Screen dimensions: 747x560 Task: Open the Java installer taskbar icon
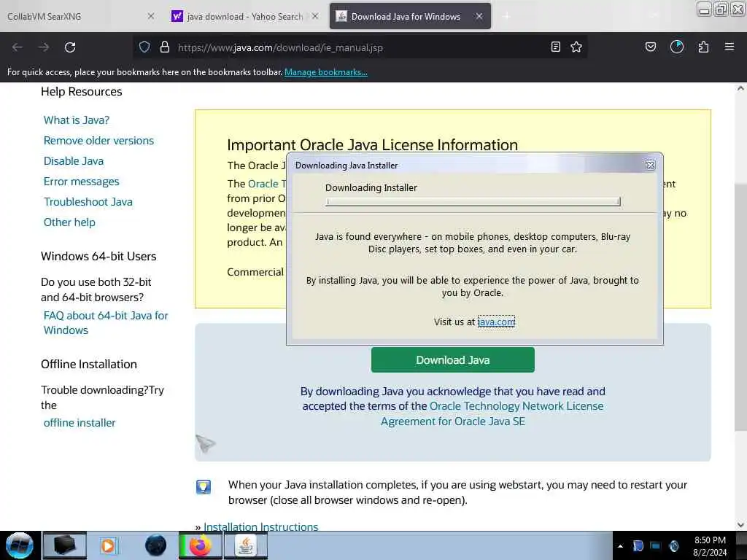coord(245,545)
